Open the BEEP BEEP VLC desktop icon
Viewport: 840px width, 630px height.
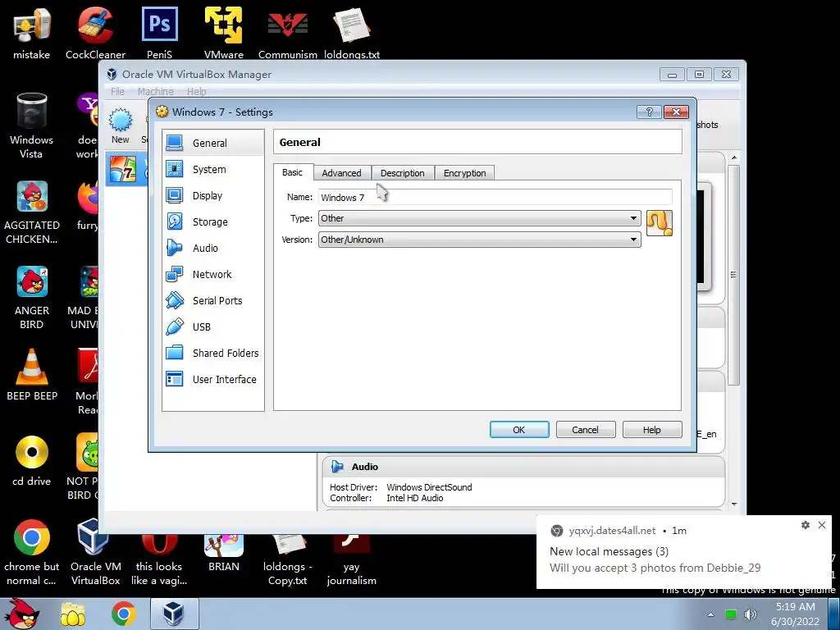click(x=32, y=374)
